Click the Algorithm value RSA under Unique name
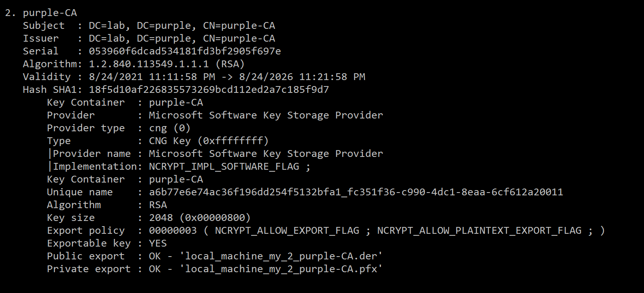644x293 pixels. [x=158, y=205]
